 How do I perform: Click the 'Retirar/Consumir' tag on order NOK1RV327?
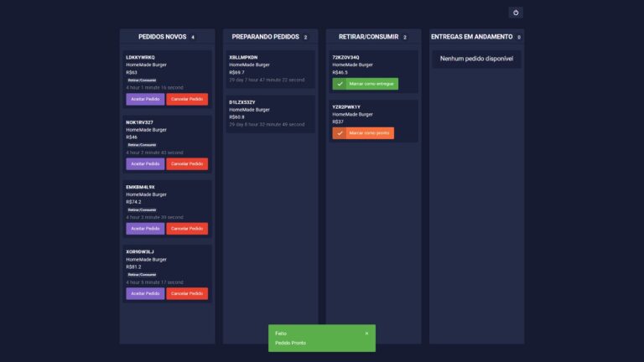142,145
